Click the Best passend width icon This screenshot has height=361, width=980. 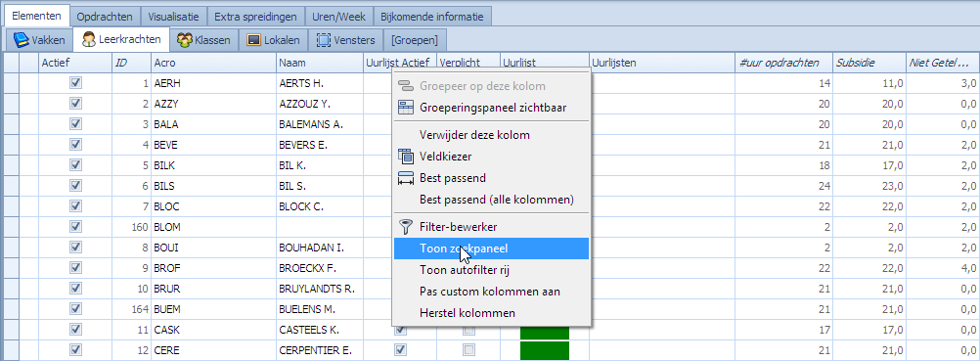(x=406, y=178)
